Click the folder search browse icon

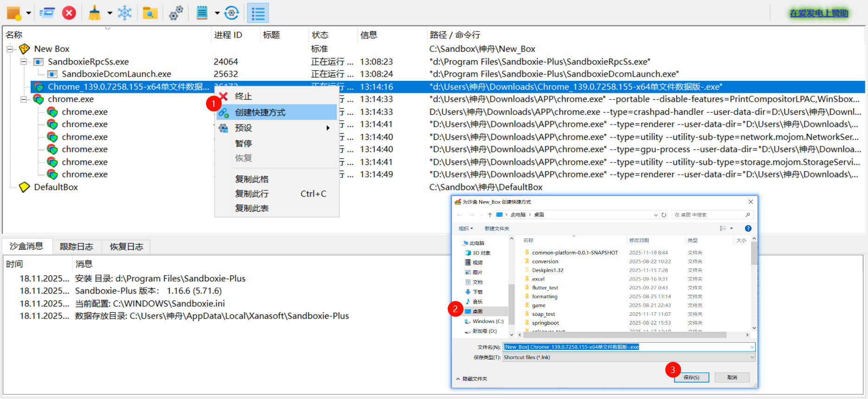coord(150,13)
